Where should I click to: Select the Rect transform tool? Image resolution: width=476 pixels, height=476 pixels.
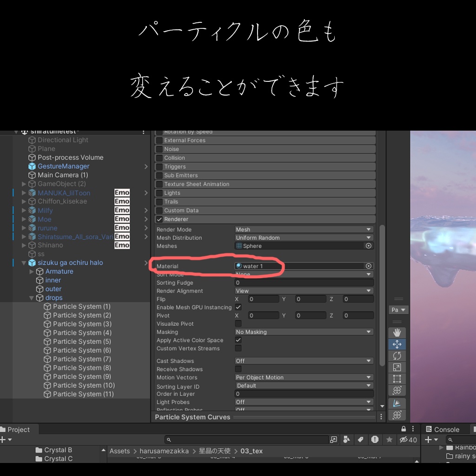click(397, 379)
